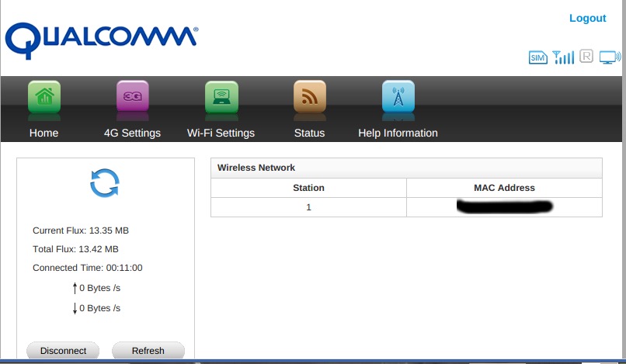Screen dimensions: 626x364
Task: Open the purple 3G settings icon
Action: [133, 96]
